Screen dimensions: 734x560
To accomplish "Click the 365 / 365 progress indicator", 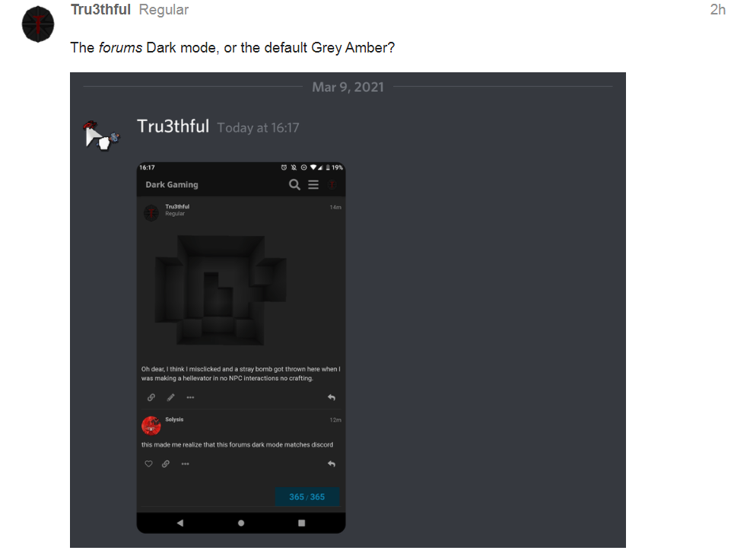I will coord(307,497).
